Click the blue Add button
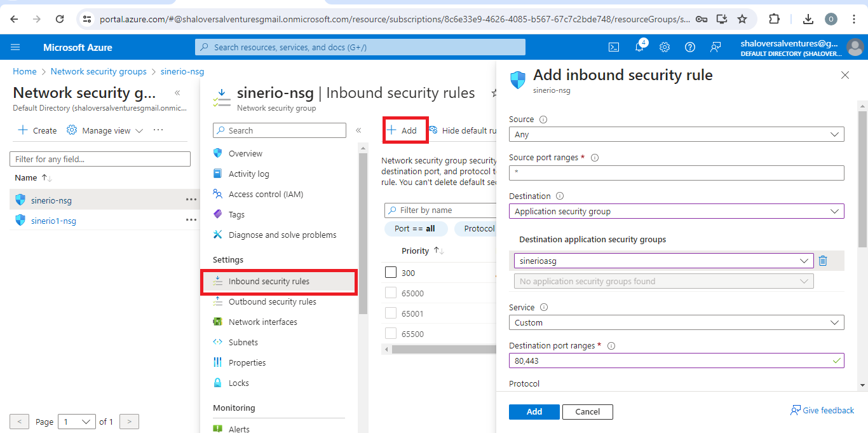The width and height of the screenshot is (868, 433). pyautogui.click(x=534, y=412)
